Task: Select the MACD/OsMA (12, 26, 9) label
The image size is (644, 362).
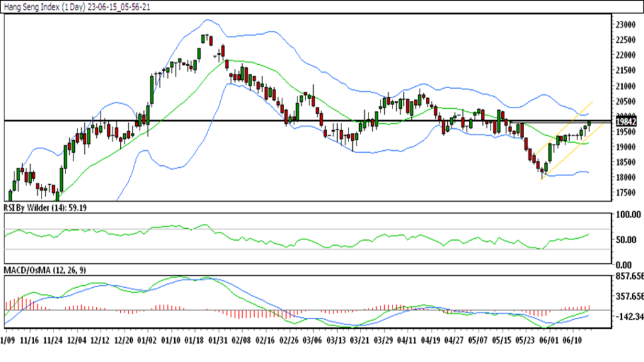Action: pyautogui.click(x=45, y=270)
